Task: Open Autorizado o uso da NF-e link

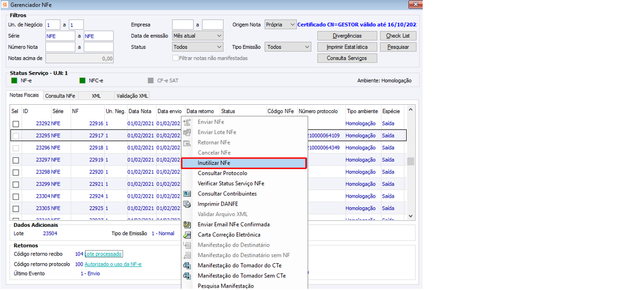Action: tap(113, 264)
